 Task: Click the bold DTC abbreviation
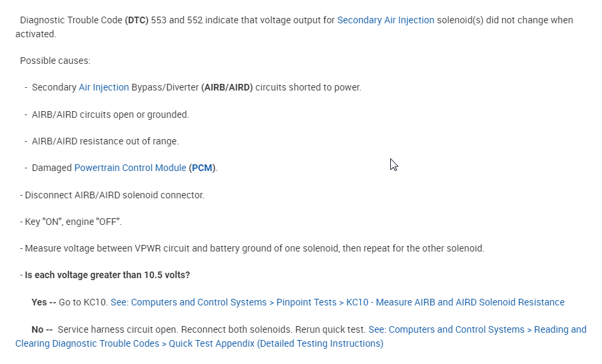[137, 20]
